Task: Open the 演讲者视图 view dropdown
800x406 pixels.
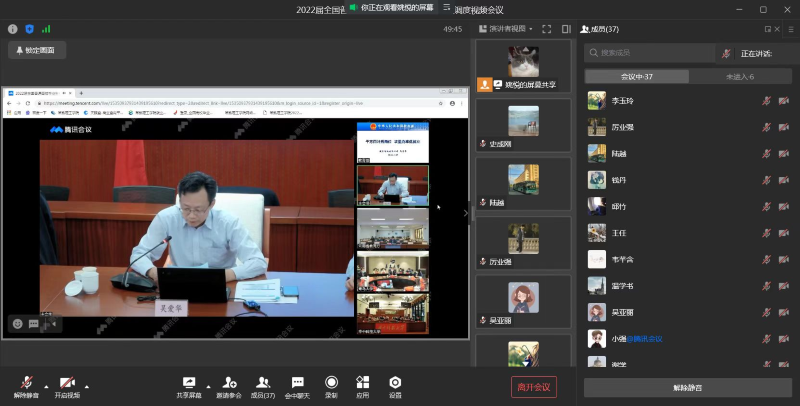Action: 506,29
